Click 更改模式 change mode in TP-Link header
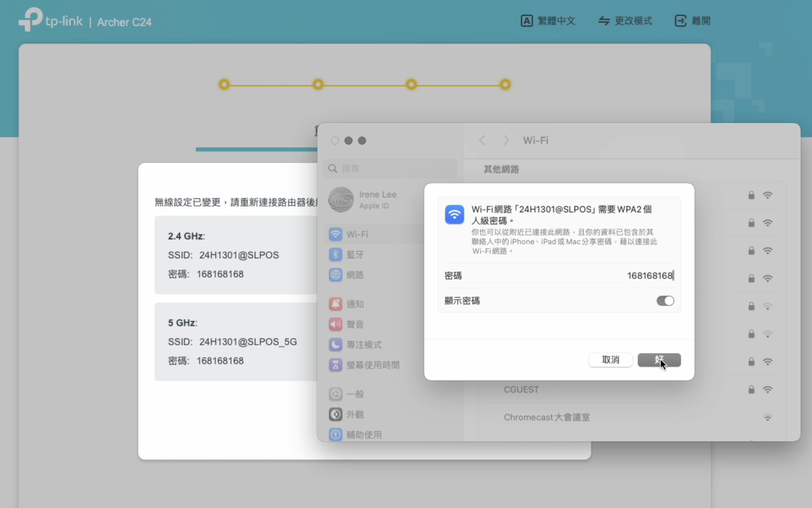The width and height of the screenshot is (812, 508). (x=625, y=21)
